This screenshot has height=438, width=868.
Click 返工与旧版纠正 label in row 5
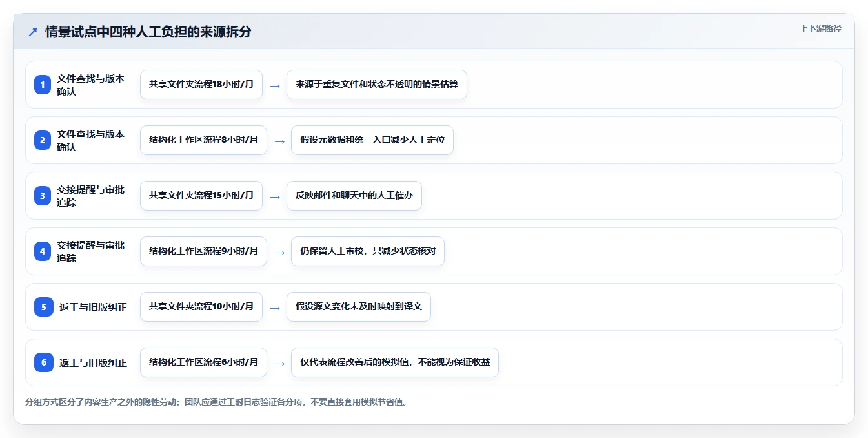[x=93, y=307]
